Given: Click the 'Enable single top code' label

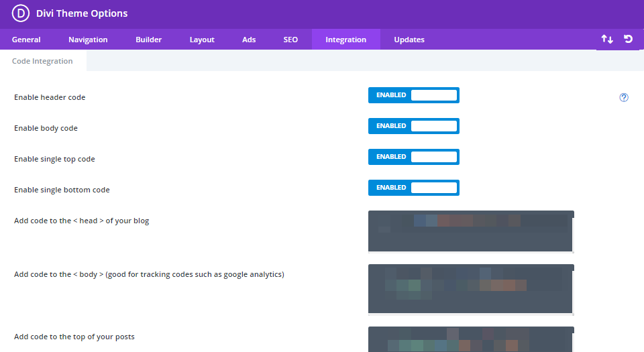Looking at the screenshot, I should pyautogui.click(x=54, y=159).
